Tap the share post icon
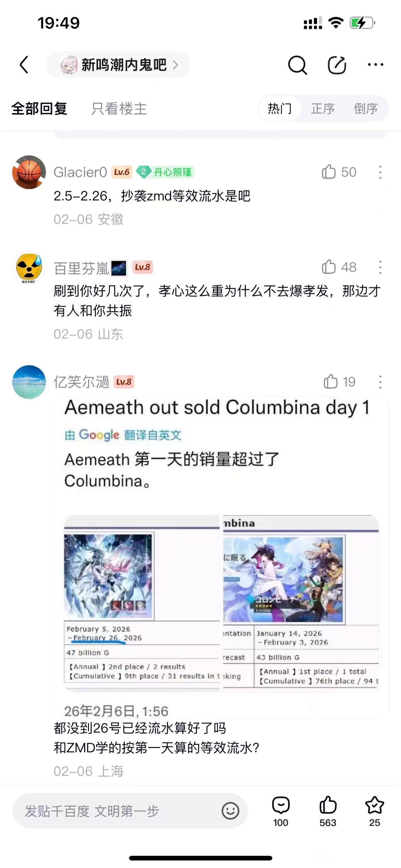This screenshot has height=868, width=401. pos(337,65)
